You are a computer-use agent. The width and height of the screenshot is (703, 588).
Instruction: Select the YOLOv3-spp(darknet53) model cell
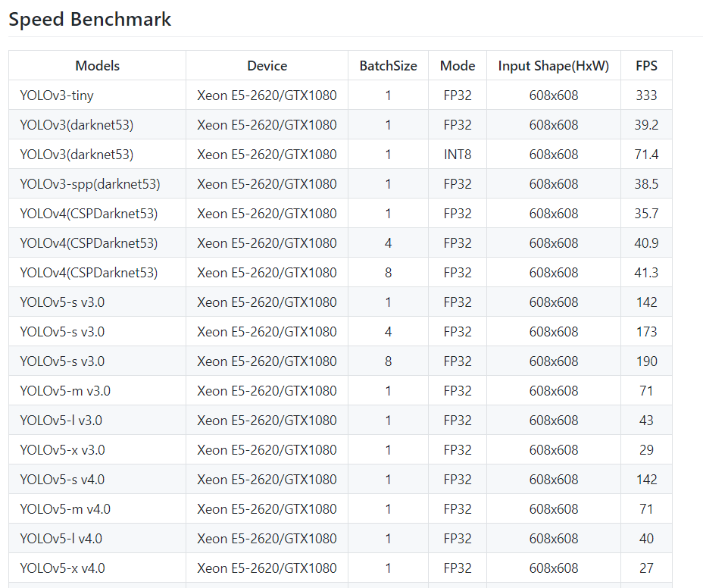pyautogui.click(x=90, y=184)
